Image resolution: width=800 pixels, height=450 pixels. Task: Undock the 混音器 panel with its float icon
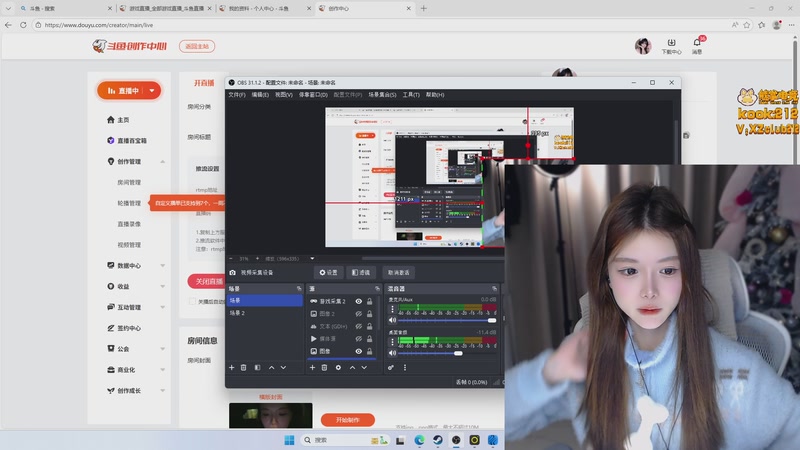[x=494, y=288]
